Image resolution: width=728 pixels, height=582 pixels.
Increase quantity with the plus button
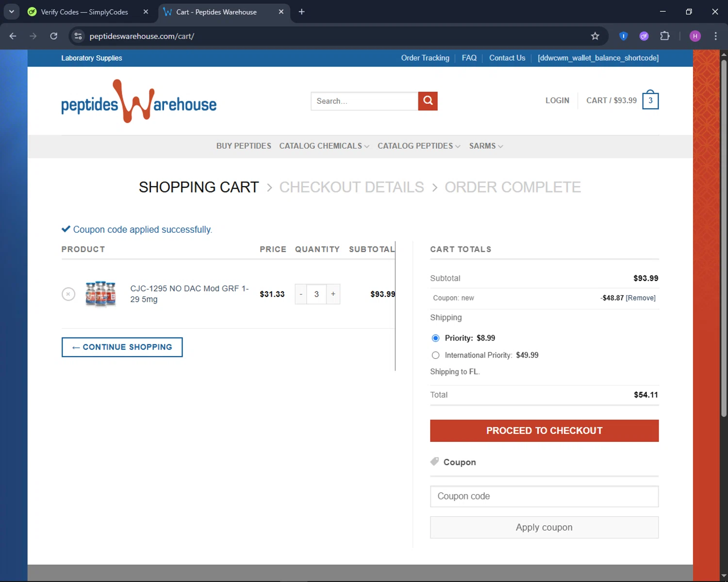[333, 294]
